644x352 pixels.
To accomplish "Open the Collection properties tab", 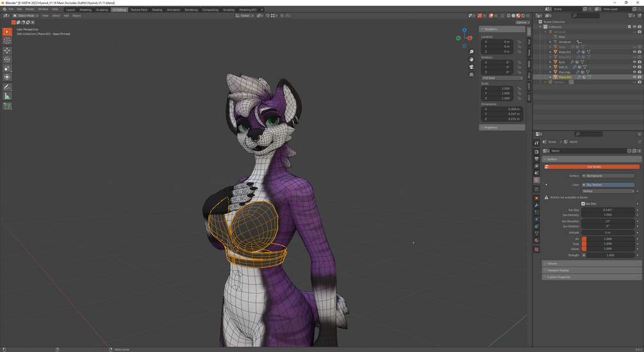I will [x=536, y=189].
